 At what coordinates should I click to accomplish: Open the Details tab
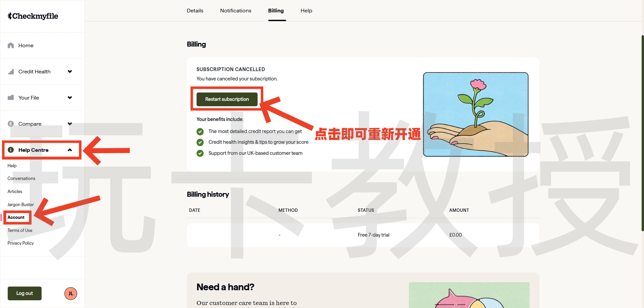pyautogui.click(x=195, y=11)
